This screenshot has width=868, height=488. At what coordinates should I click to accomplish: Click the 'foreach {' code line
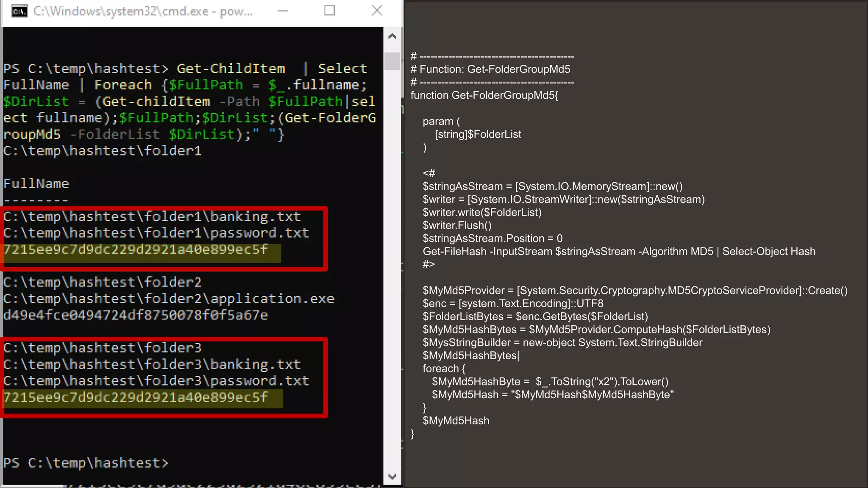click(x=444, y=369)
